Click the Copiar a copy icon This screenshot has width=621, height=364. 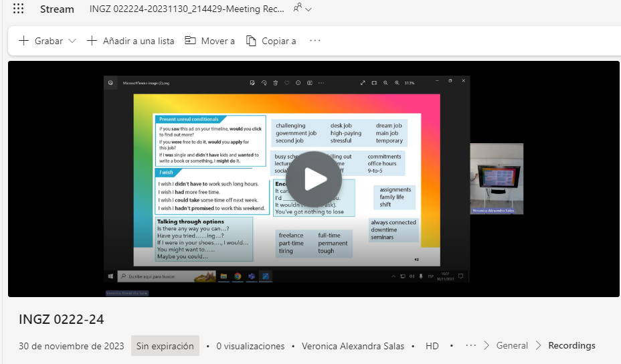(x=252, y=41)
